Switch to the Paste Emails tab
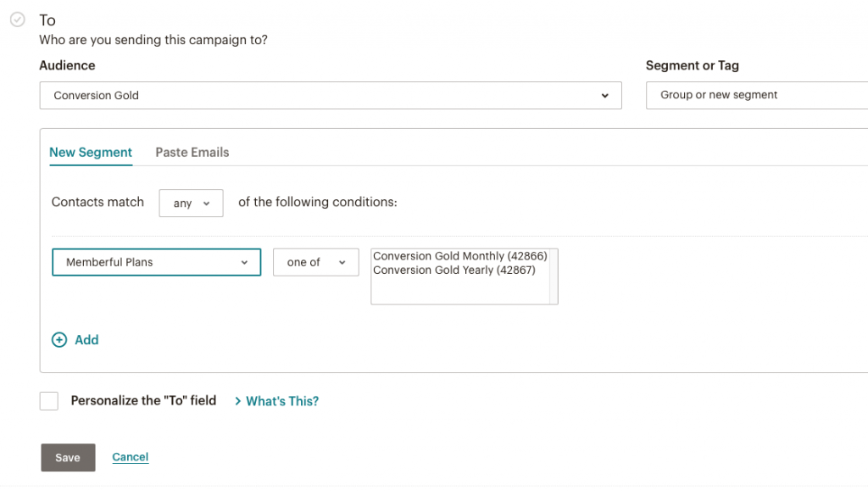868x491 pixels. [x=192, y=153]
